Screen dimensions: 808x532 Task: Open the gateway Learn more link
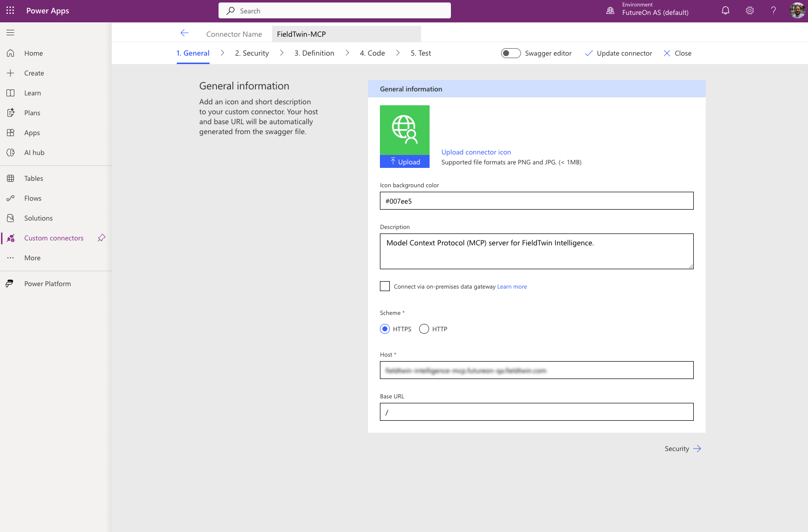(x=512, y=287)
